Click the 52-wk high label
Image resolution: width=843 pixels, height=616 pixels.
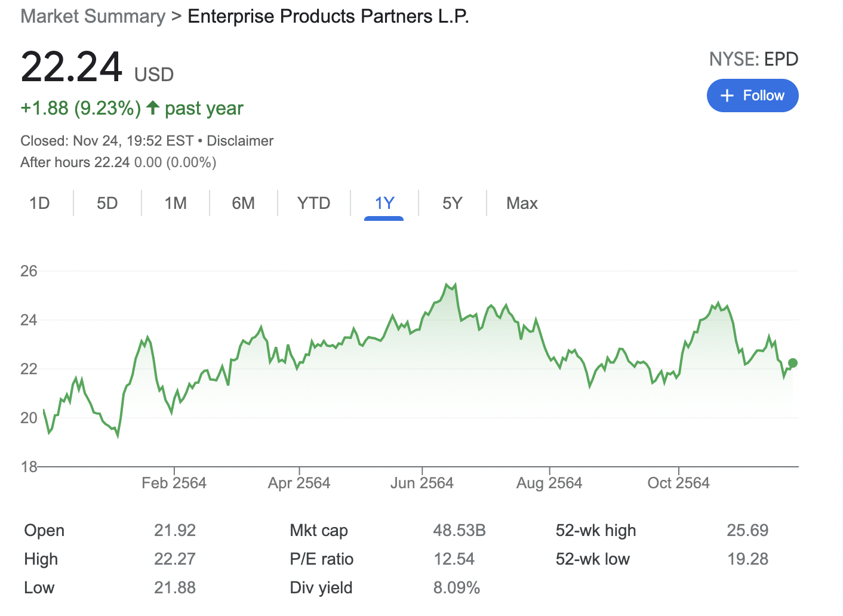[x=596, y=530]
